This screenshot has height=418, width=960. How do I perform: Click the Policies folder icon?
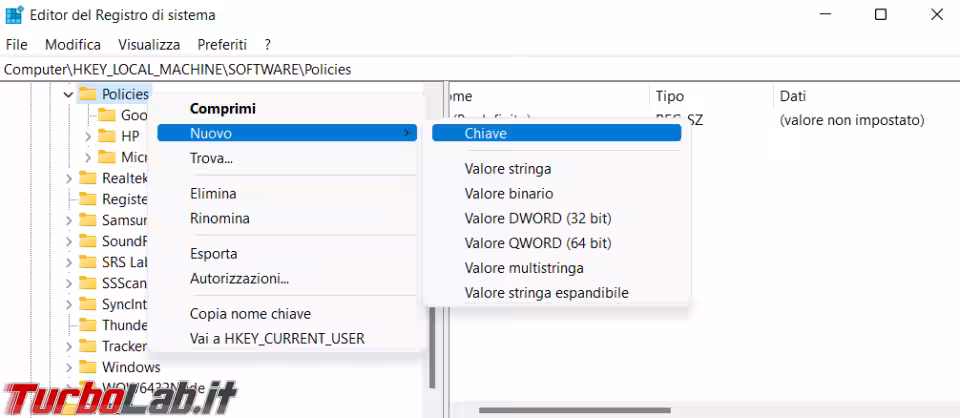tap(88, 94)
